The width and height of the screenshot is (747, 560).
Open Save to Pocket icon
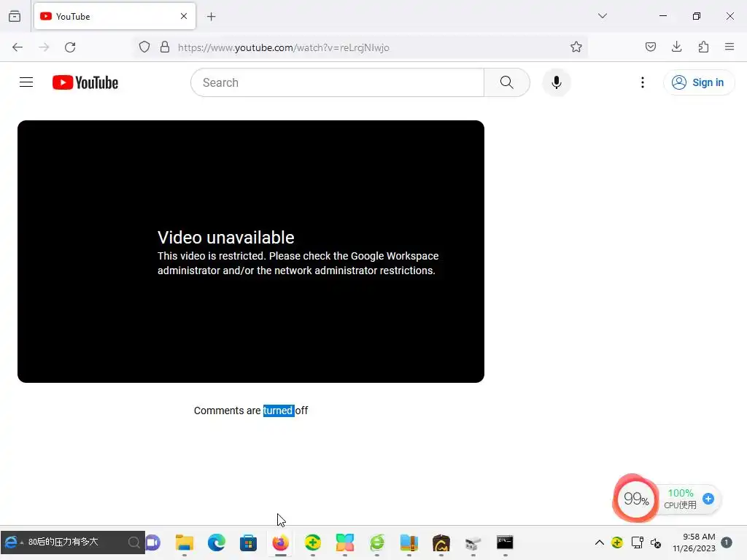point(650,47)
